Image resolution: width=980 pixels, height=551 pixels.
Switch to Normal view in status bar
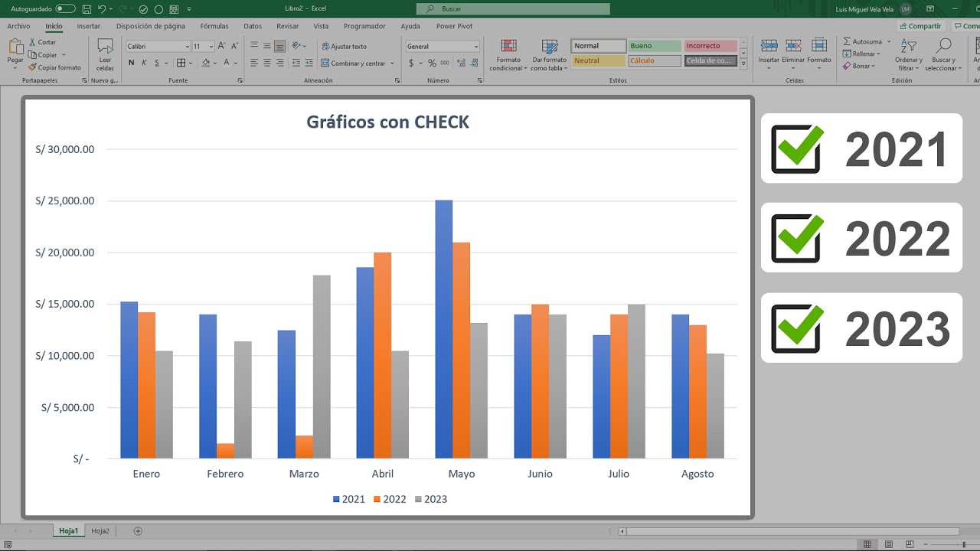tap(867, 544)
